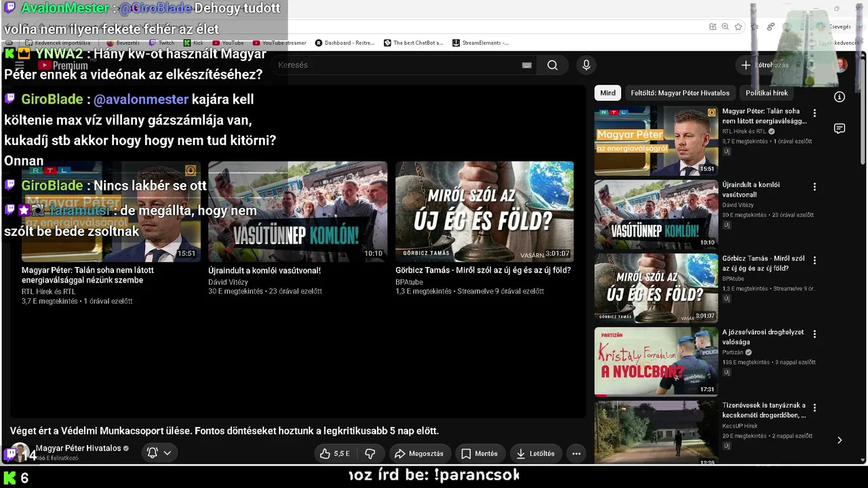This screenshot has height=488, width=868.
Task: Open sidebar title A józsefvárosi droghelyzet valósága
Action: (763, 337)
